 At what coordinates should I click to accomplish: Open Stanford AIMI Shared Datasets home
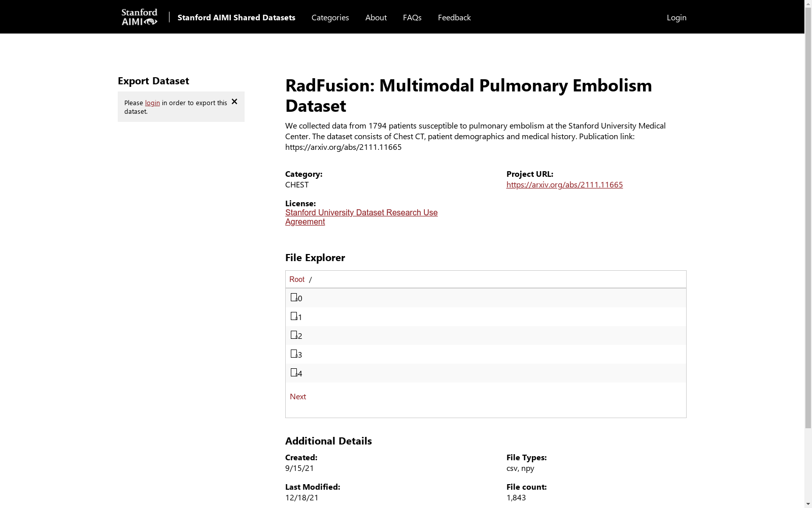click(236, 17)
